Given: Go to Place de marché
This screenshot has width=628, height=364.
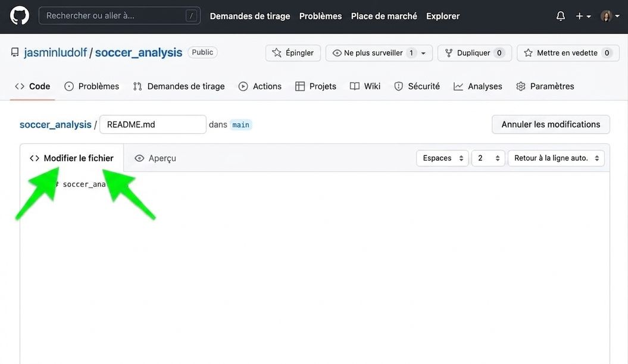Looking at the screenshot, I should point(384,16).
